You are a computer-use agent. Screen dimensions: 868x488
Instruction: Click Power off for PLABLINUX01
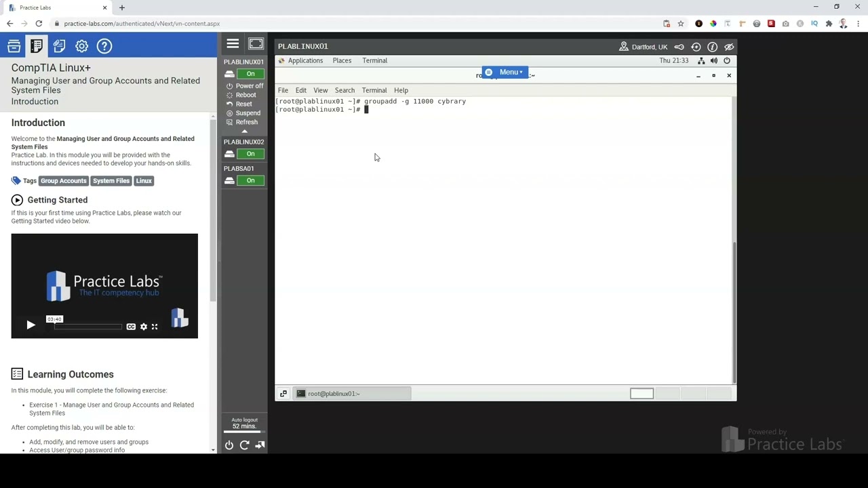(244, 86)
